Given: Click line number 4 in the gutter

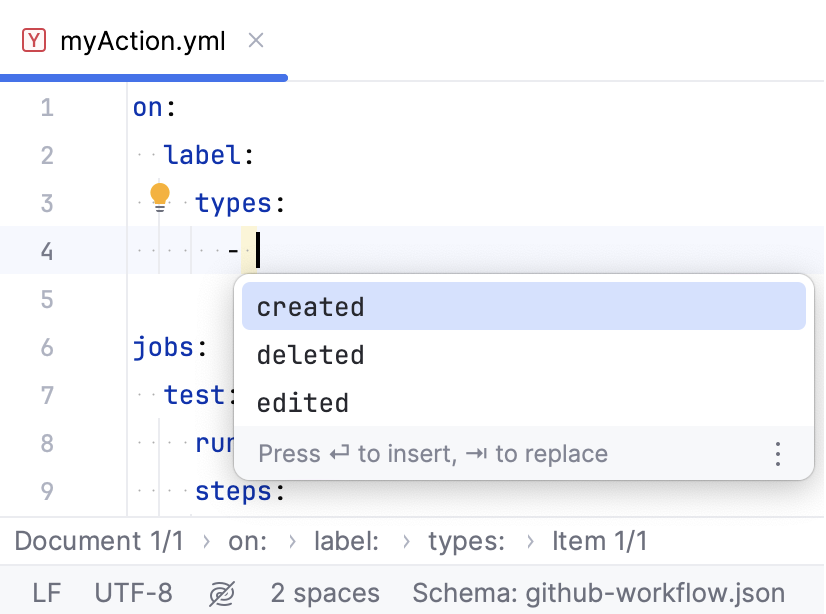Looking at the screenshot, I should 46,251.
